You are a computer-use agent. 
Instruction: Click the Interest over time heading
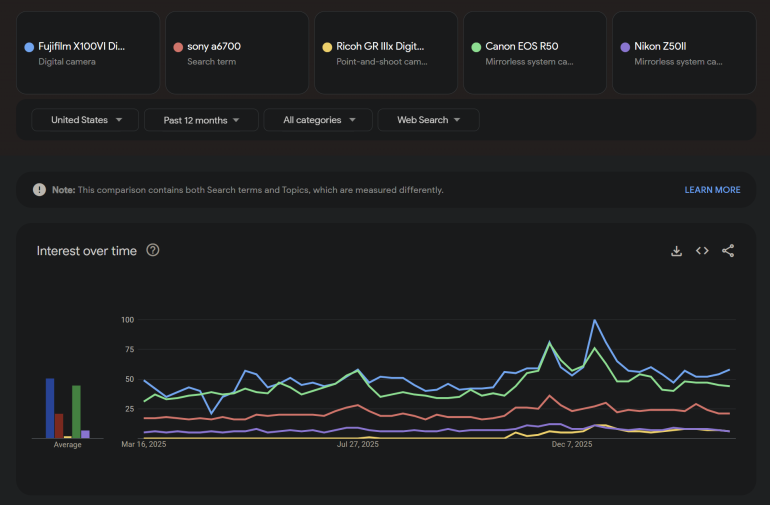(x=86, y=251)
